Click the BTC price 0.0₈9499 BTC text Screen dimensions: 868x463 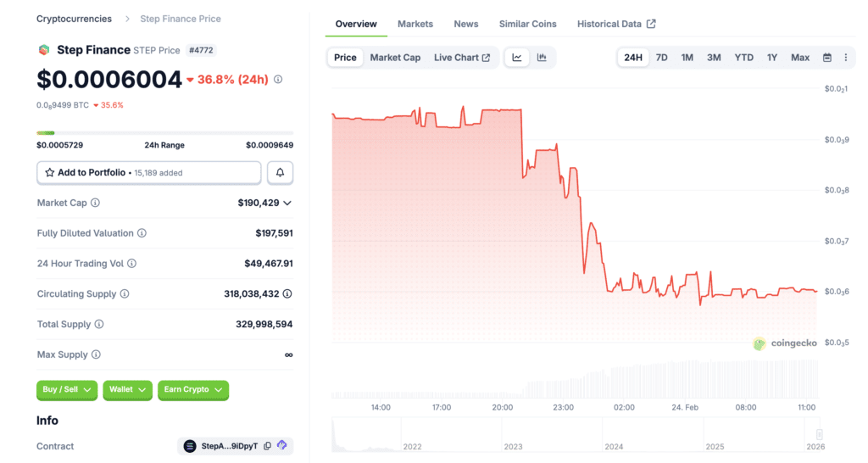[63, 105]
